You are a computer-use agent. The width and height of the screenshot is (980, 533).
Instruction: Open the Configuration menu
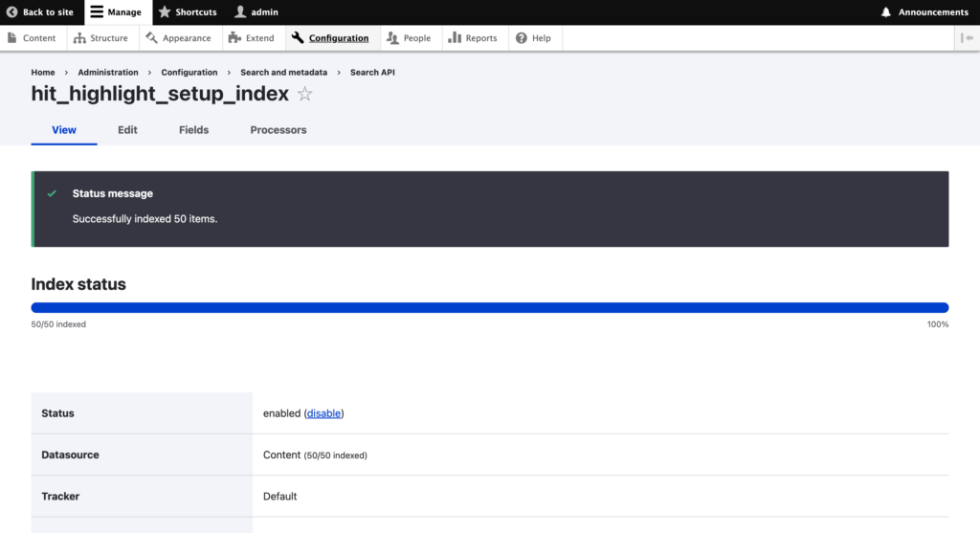pyautogui.click(x=330, y=38)
